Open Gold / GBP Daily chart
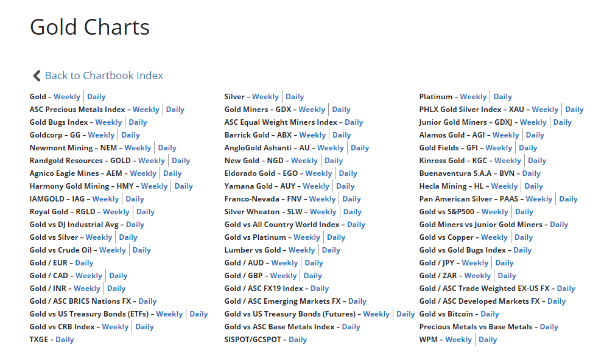Viewport: 604px width, 364px height. tap(313, 275)
